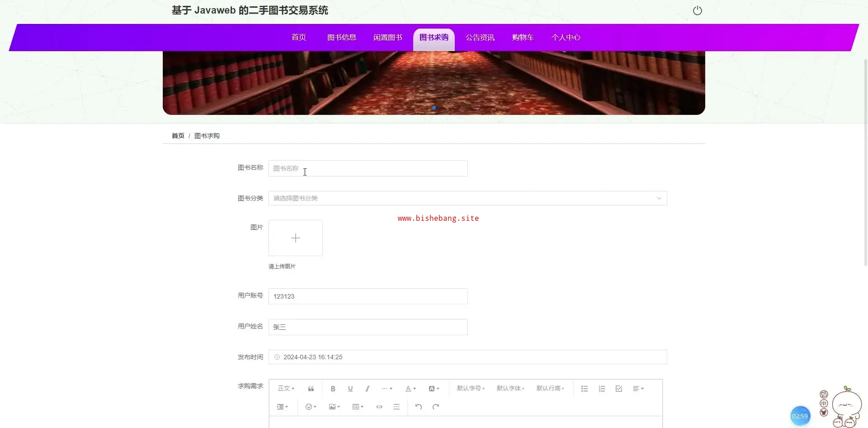The image size is (868, 428).
Task: Open the 默认字体 font family dropdown
Action: click(510, 389)
